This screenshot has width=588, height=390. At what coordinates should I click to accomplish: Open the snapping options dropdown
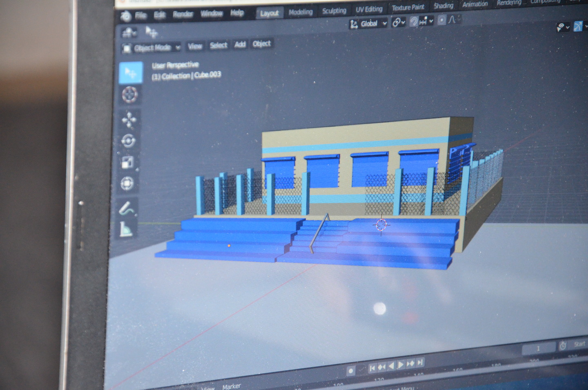point(427,21)
